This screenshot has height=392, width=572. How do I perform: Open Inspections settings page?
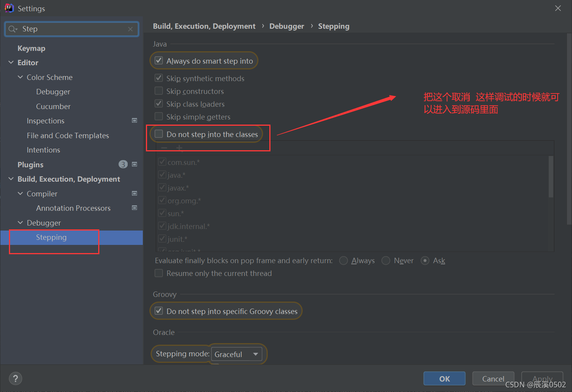45,121
